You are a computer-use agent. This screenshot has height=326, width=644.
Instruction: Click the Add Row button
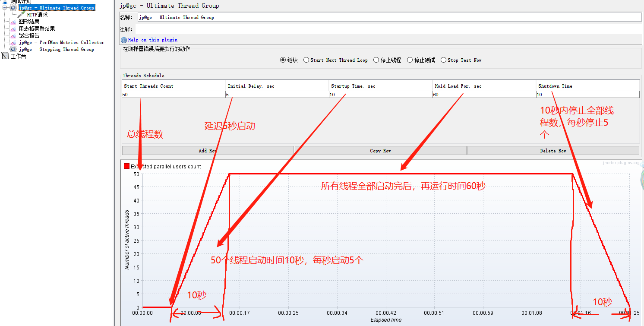point(208,151)
